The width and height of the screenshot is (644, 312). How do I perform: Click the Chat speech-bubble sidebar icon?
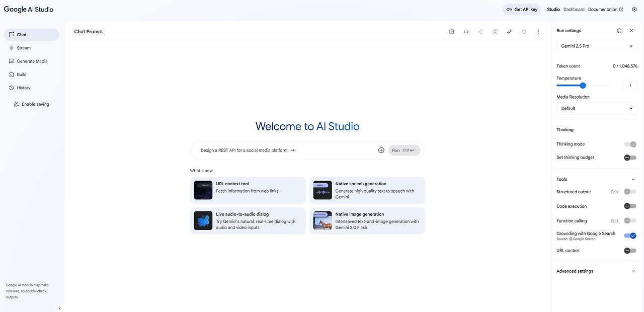click(x=12, y=35)
